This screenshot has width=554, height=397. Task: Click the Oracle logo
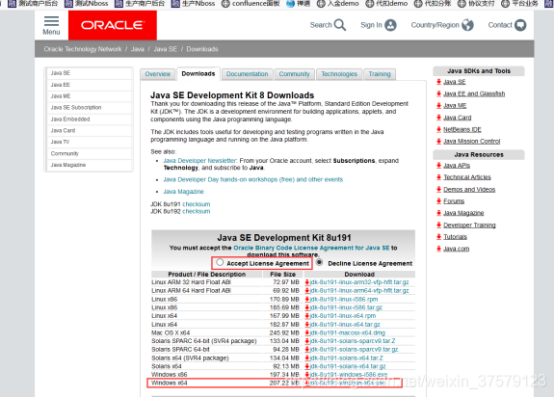coord(112,25)
